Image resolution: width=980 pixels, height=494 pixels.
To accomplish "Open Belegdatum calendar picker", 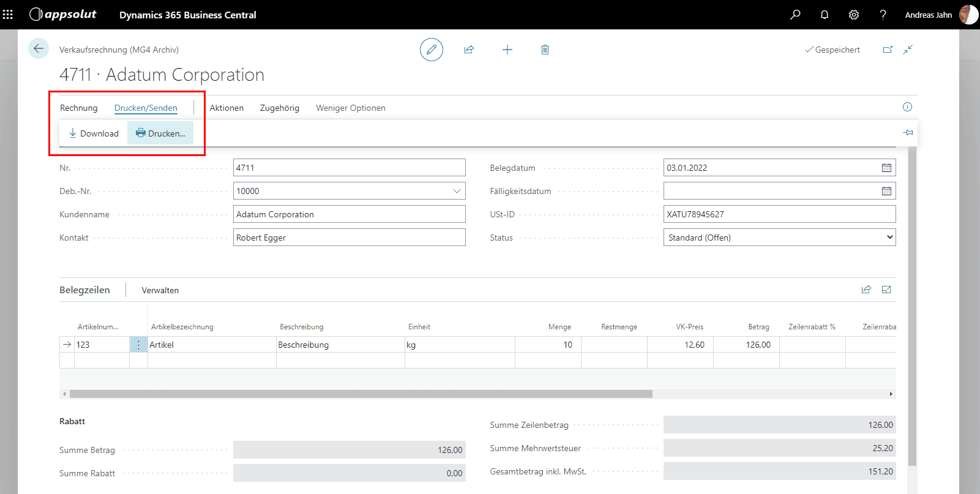I will pyautogui.click(x=886, y=168).
